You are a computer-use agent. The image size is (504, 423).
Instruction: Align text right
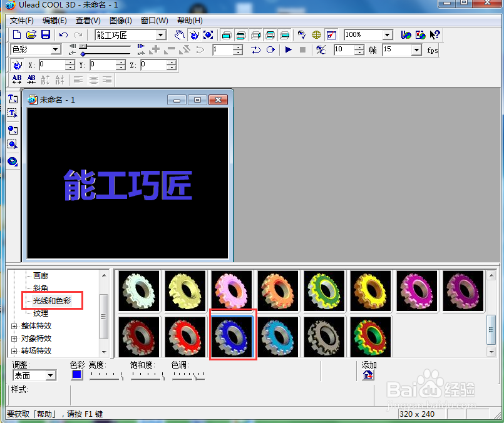107,79
